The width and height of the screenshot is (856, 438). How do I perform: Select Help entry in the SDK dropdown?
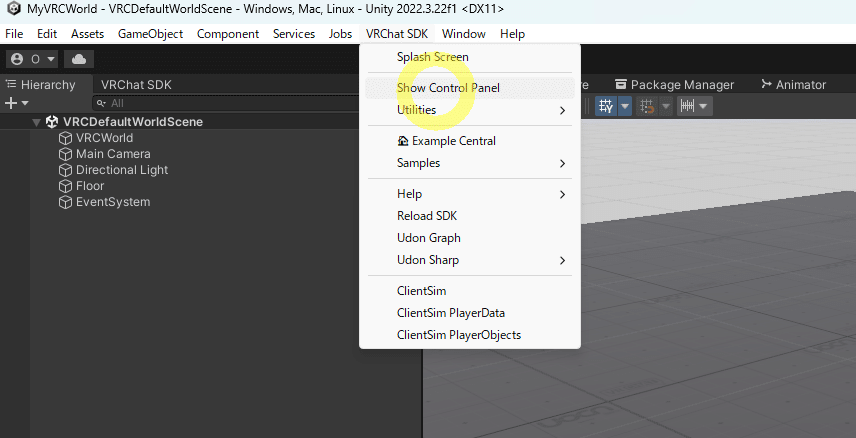tap(469, 194)
